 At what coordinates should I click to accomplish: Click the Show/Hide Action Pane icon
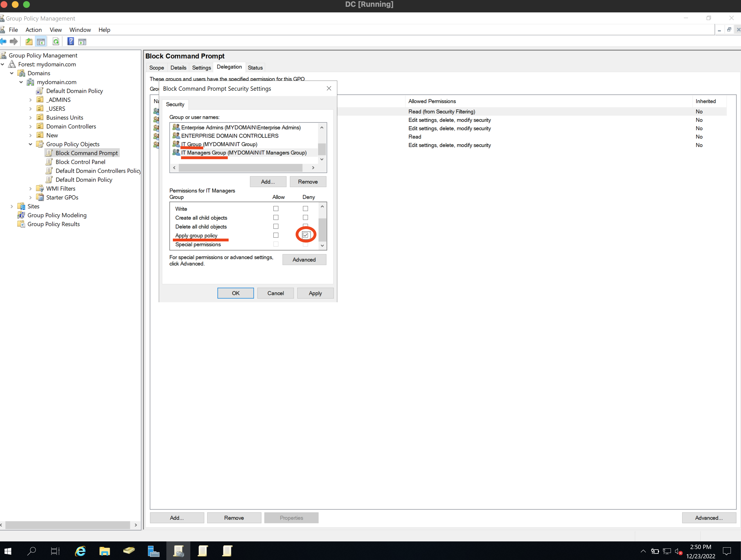click(x=82, y=42)
